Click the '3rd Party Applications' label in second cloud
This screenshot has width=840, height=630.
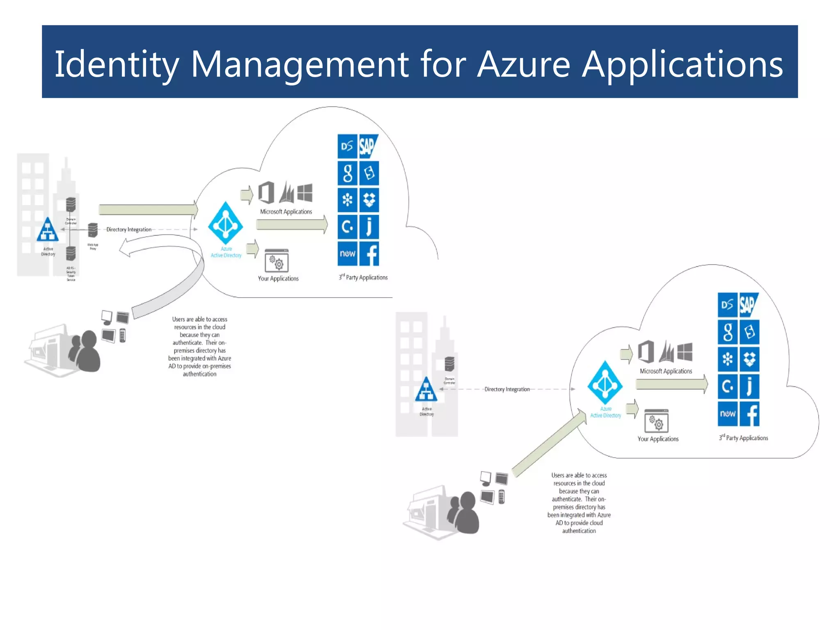tap(743, 438)
